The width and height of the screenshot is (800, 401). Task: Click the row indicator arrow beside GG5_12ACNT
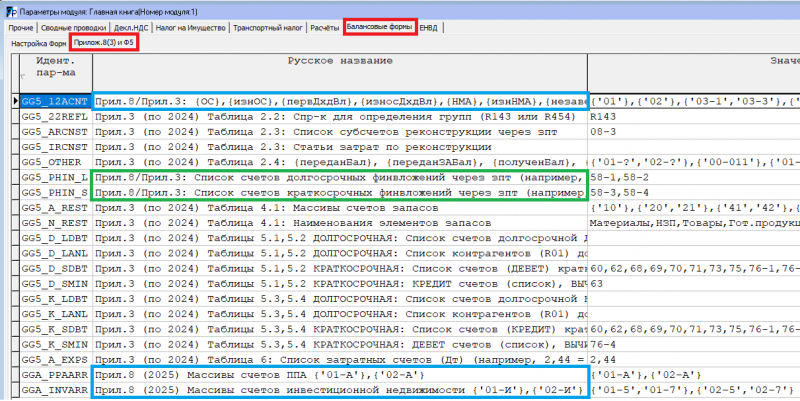pos(14,101)
